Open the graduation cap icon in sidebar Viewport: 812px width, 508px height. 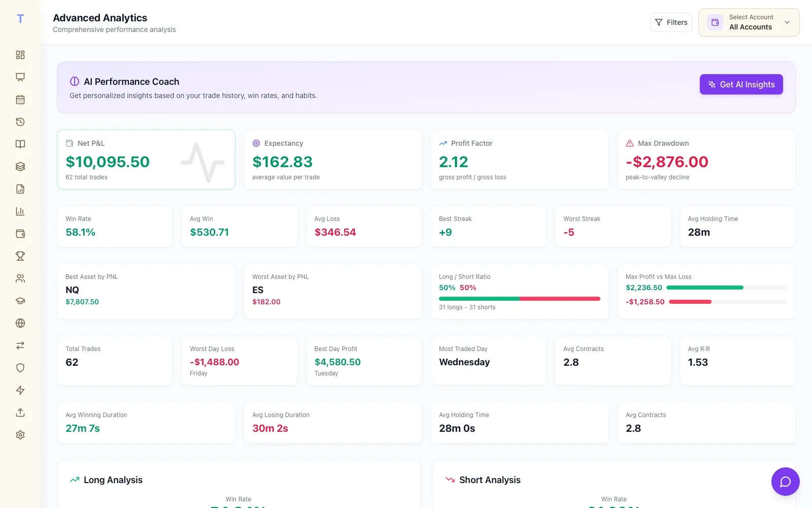[x=20, y=301]
